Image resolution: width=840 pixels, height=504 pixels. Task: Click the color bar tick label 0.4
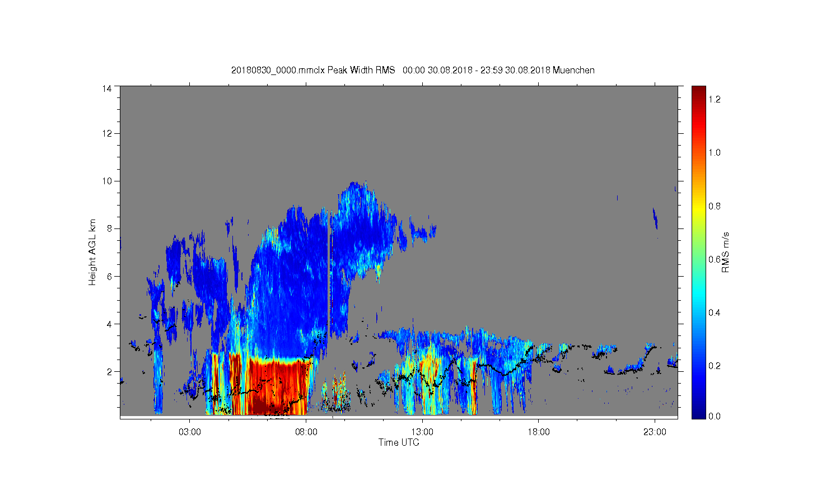pyautogui.click(x=715, y=312)
